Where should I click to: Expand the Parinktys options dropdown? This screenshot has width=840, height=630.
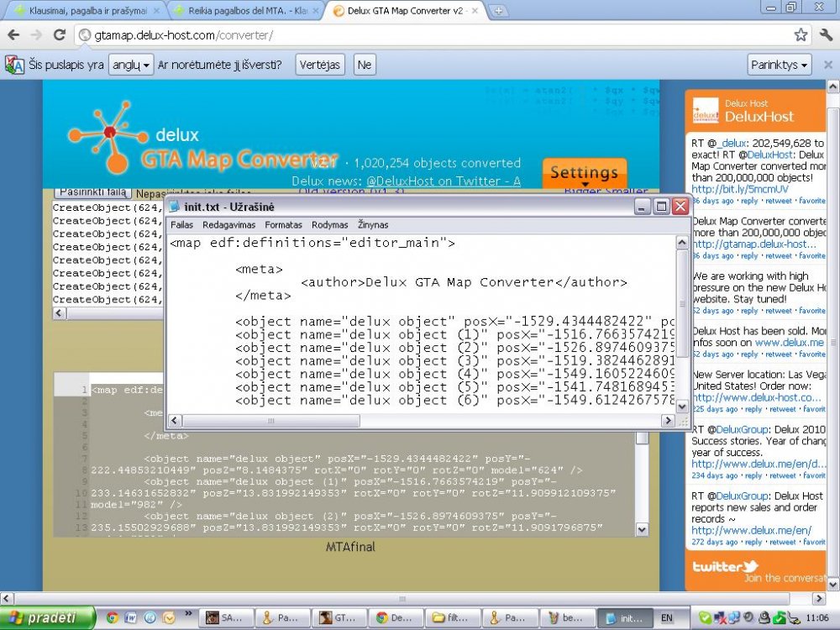(x=779, y=65)
